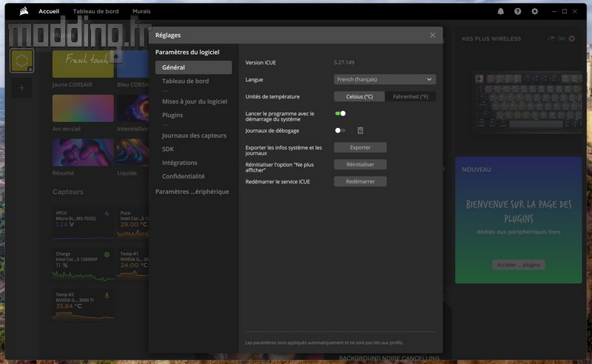Click Paramètres du logiciel heading
This screenshot has height=364, width=592.
[187, 52]
